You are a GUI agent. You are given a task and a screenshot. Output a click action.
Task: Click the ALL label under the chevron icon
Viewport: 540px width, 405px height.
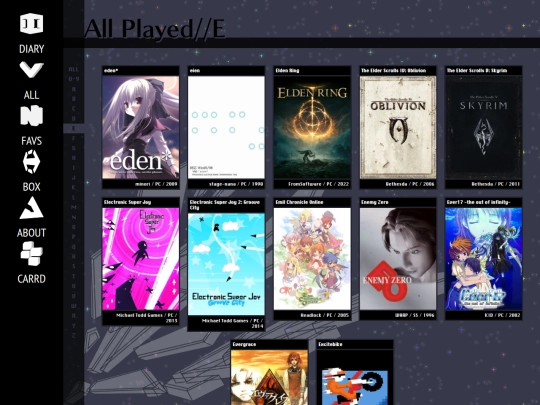coord(31,95)
